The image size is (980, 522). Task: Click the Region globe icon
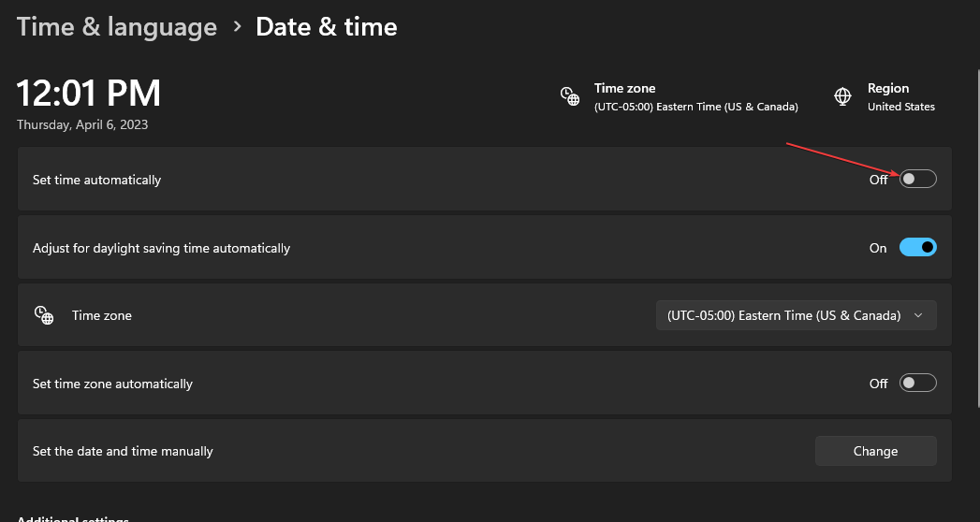[x=842, y=96]
